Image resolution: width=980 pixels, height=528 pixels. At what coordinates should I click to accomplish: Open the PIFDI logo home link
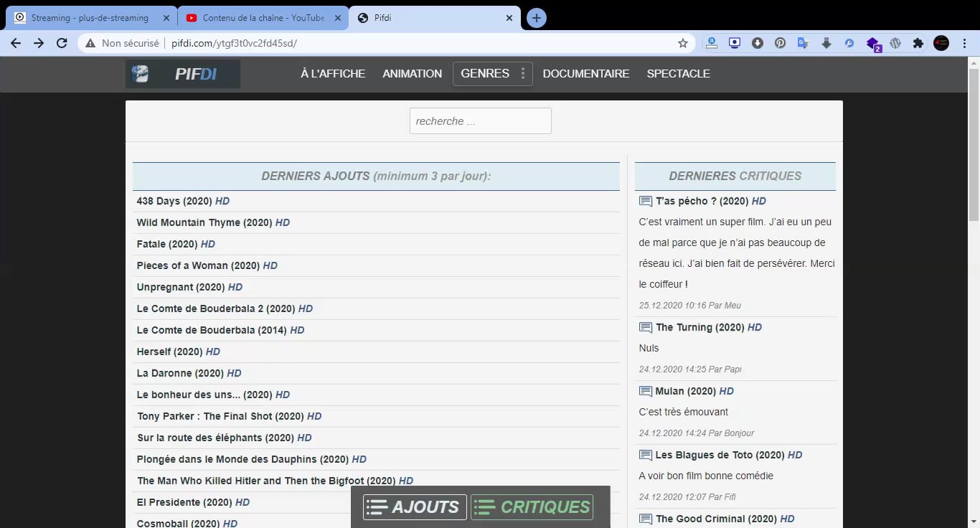coord(183,74)
